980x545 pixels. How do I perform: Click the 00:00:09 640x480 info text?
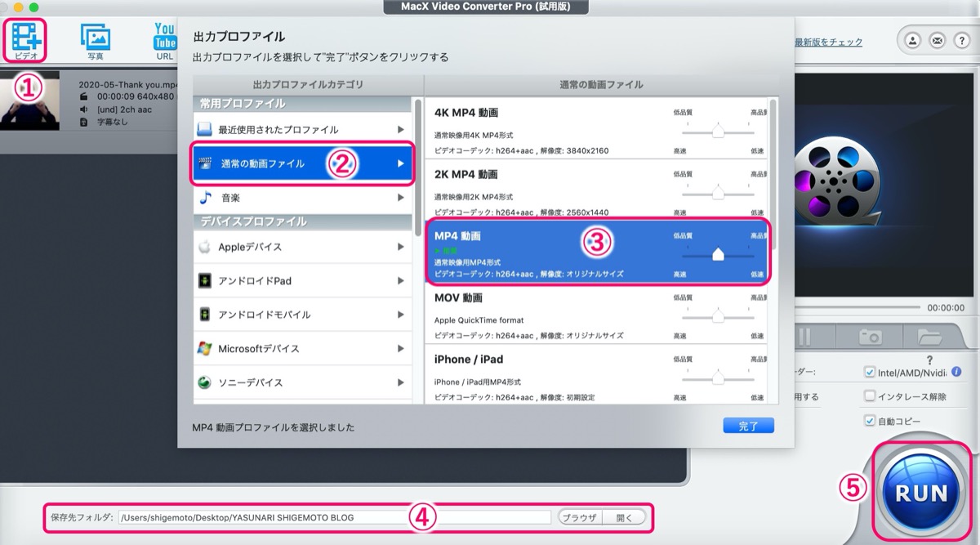click(x=135, y=96)
